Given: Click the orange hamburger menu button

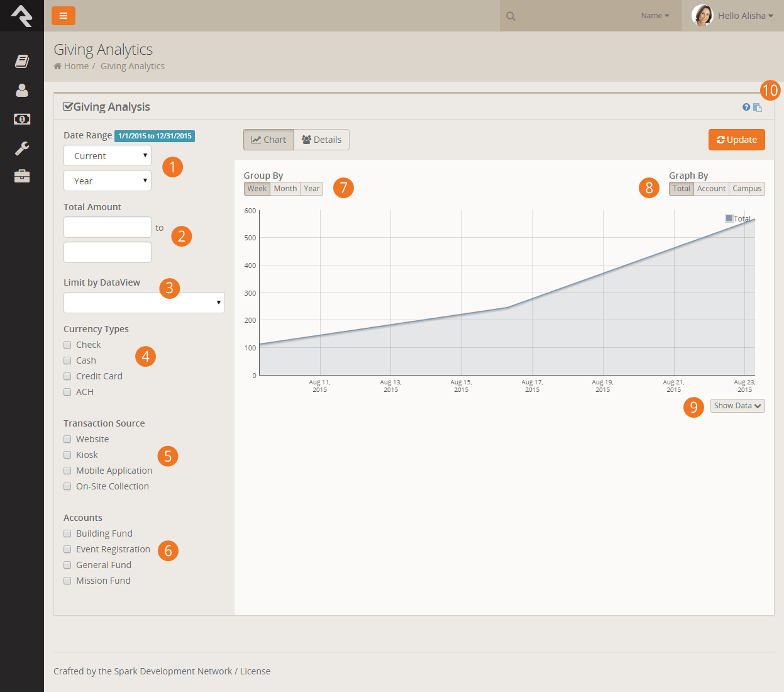Looking at the screenshot, I should pyautogui.click(x=63, y=16).
